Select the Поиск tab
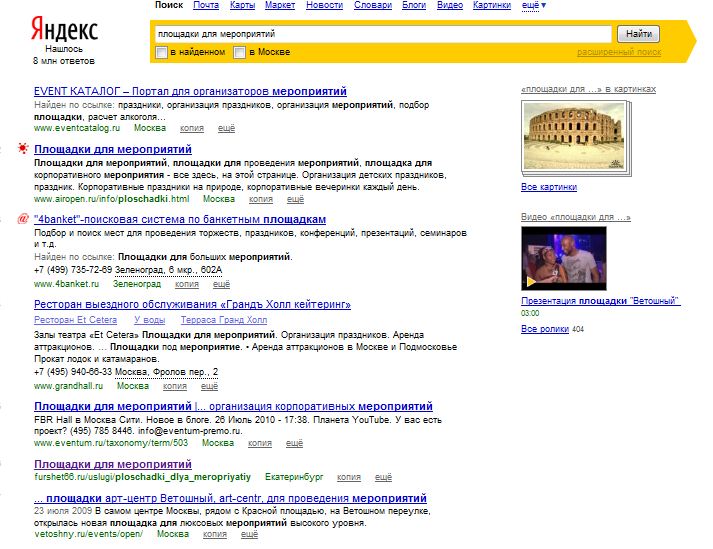This screenshot has width=713, height=549. pos(169,5)
